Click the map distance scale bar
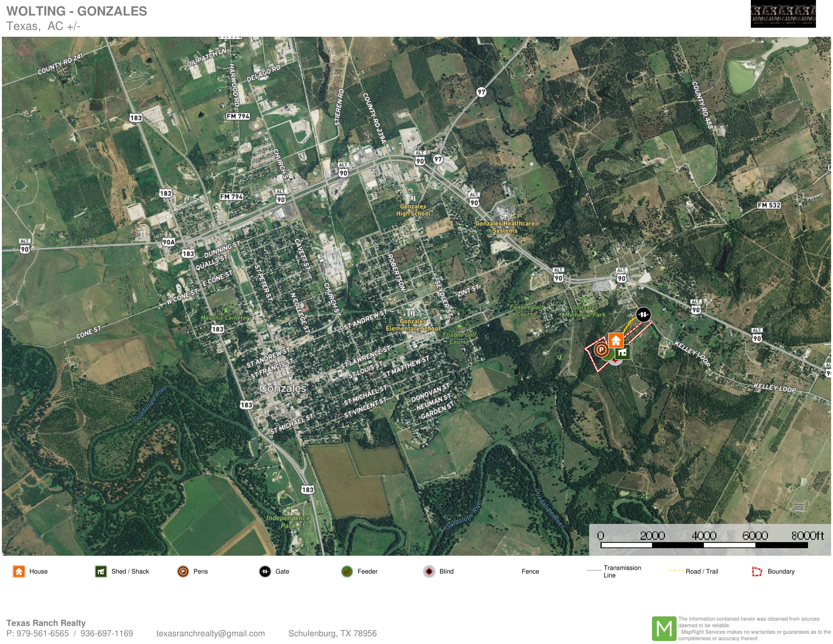 704,545
